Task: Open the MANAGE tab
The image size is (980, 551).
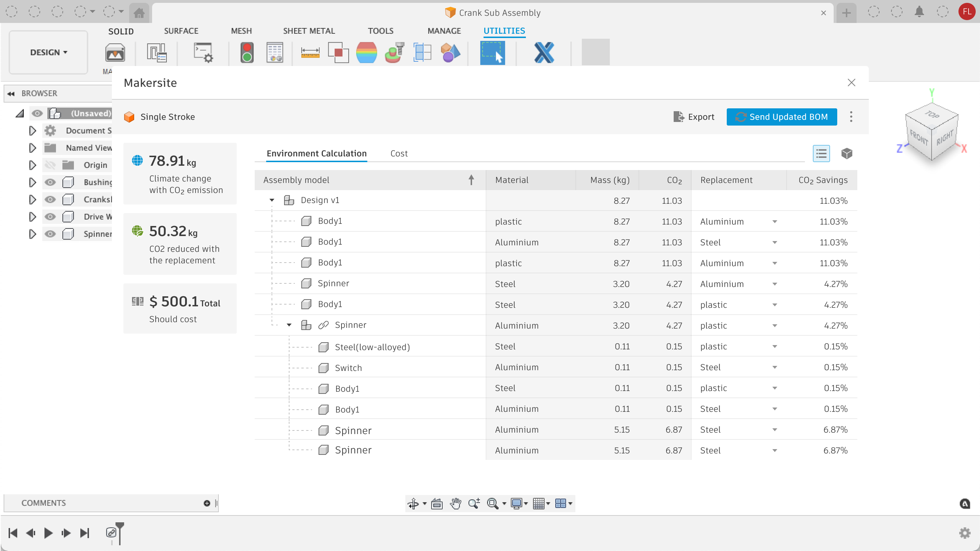Action: [x=444, y=31]
